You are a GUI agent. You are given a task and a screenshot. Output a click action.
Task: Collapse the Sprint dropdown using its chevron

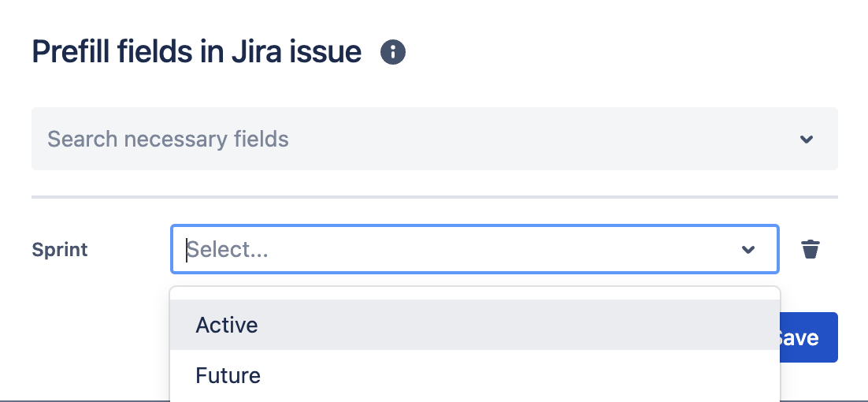[x=748, y=250]
